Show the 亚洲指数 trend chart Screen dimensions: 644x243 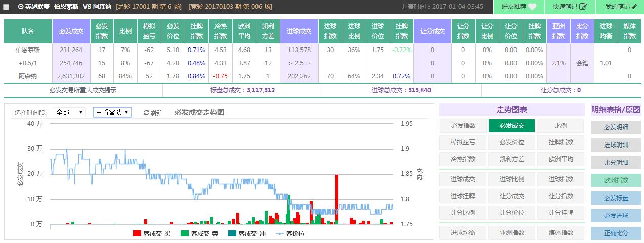pyautogui.click(x=511, y=232)
